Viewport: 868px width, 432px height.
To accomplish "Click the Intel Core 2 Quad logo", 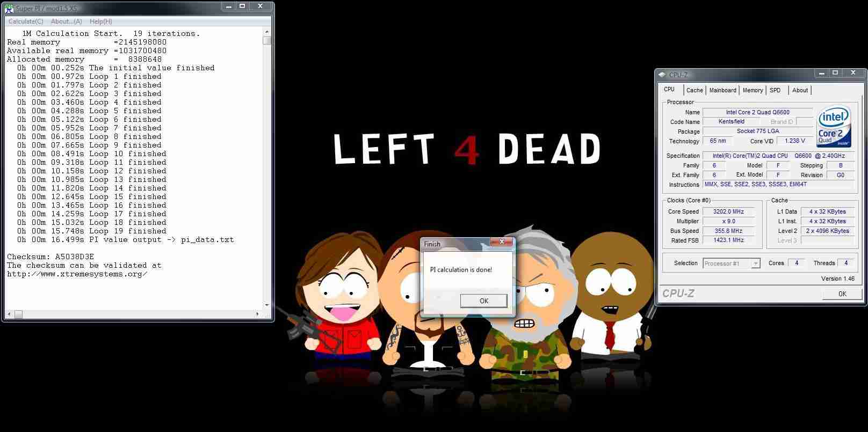I will pos(834,127).
